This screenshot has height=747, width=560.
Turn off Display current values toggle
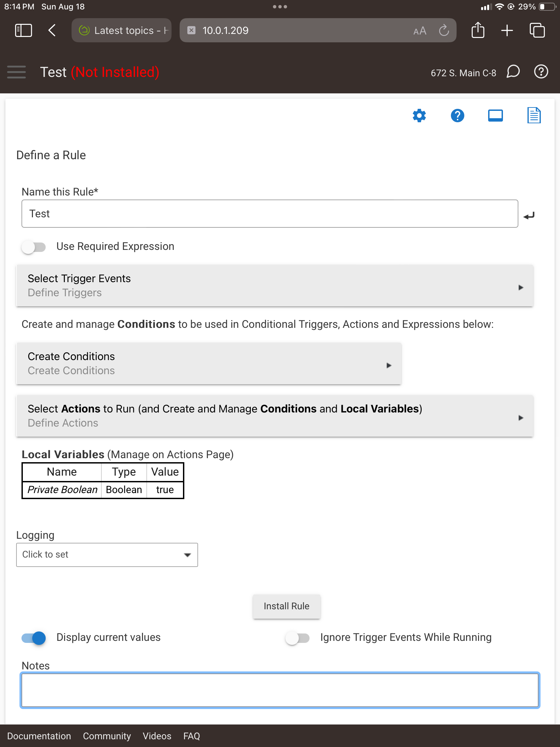[x=34, y=638]
